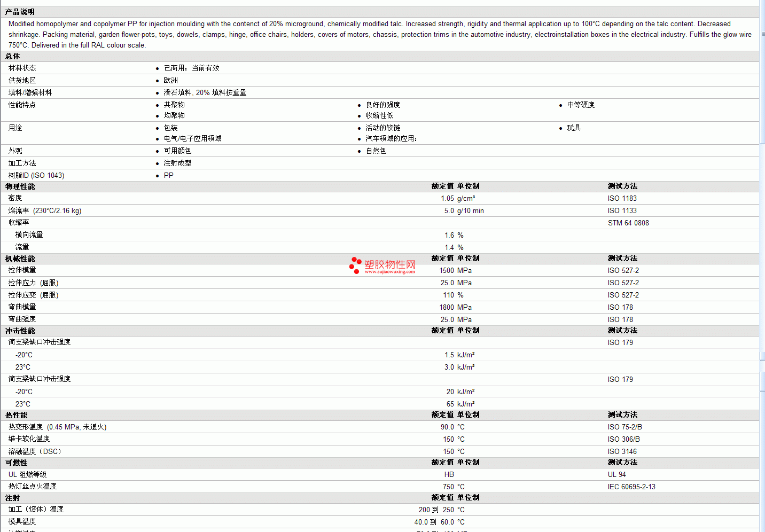
Task: Click the 供货地区 row label
Action: coord(22,80)
